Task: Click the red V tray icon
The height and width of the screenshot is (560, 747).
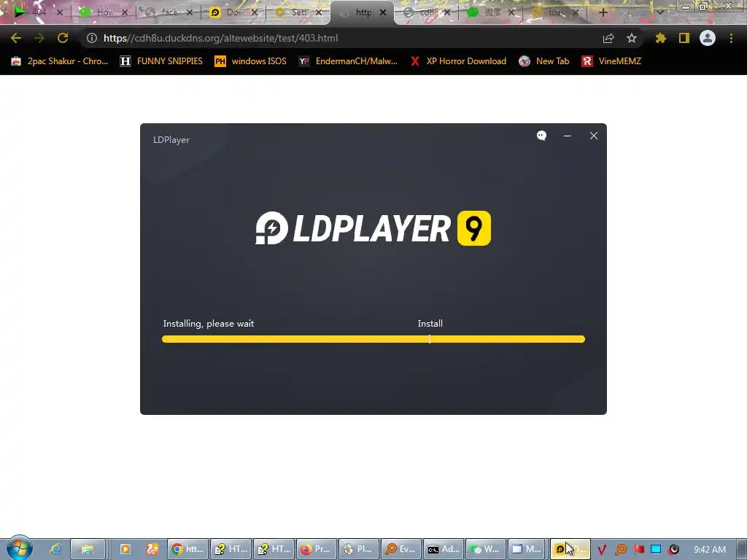Action: point(602,550)
